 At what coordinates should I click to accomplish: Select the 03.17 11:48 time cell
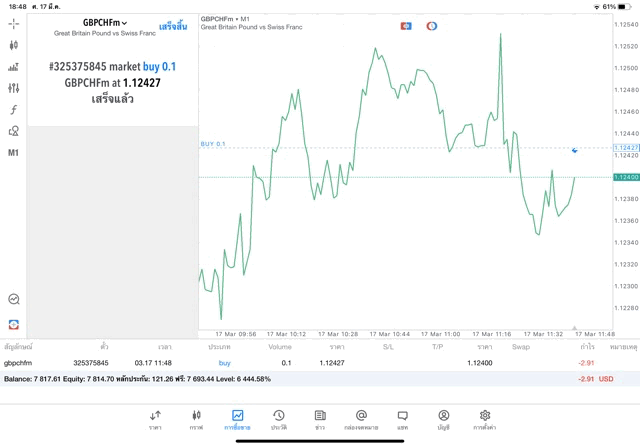pyautogui.click(x=153, y=363)
